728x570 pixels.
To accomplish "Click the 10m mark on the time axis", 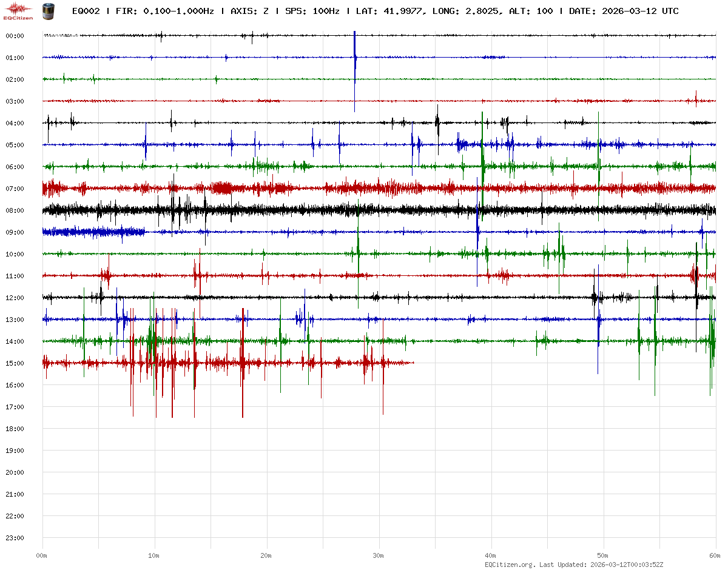I will [154, 555].
